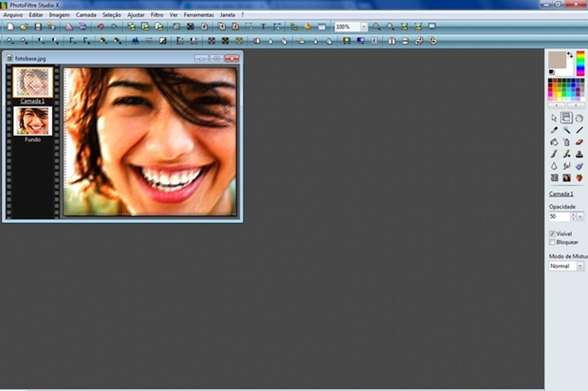Expand the Modo de Mistura dropdown

point(580,266)
